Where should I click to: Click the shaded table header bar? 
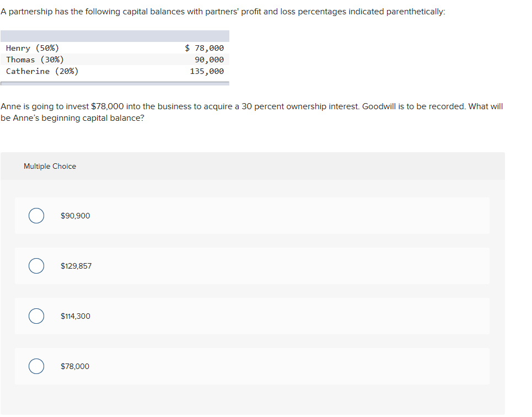tap(115, 36)
